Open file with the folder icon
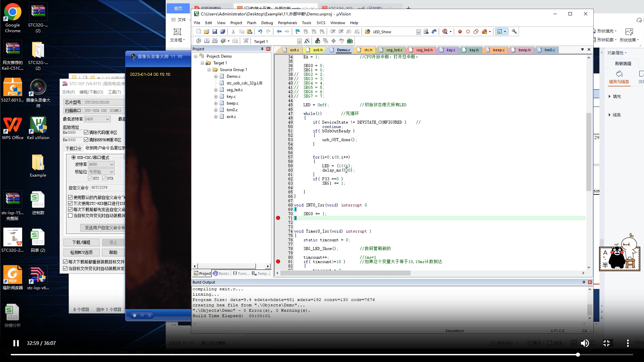This screenshot has height=362, width=644. 207,32
